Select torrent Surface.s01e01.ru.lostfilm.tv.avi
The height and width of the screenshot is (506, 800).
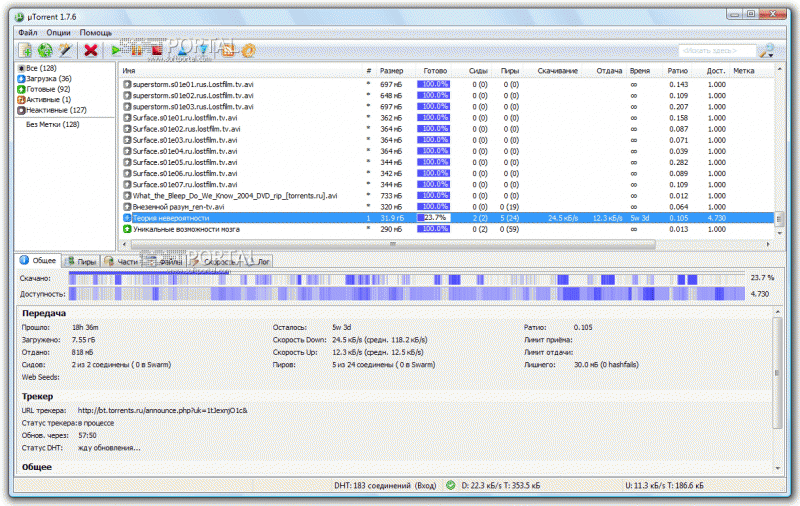(x=447, y=118)
